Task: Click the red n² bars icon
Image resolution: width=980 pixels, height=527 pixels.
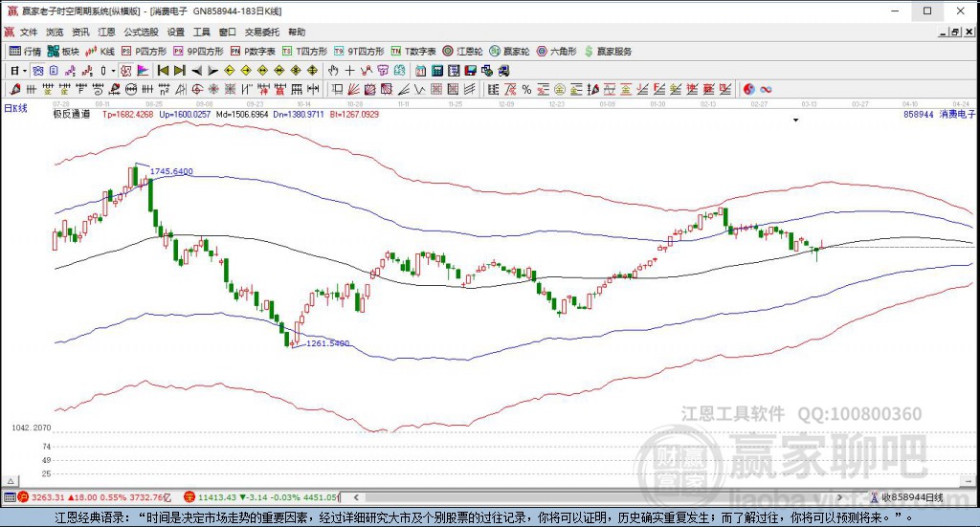Action: 164,89
